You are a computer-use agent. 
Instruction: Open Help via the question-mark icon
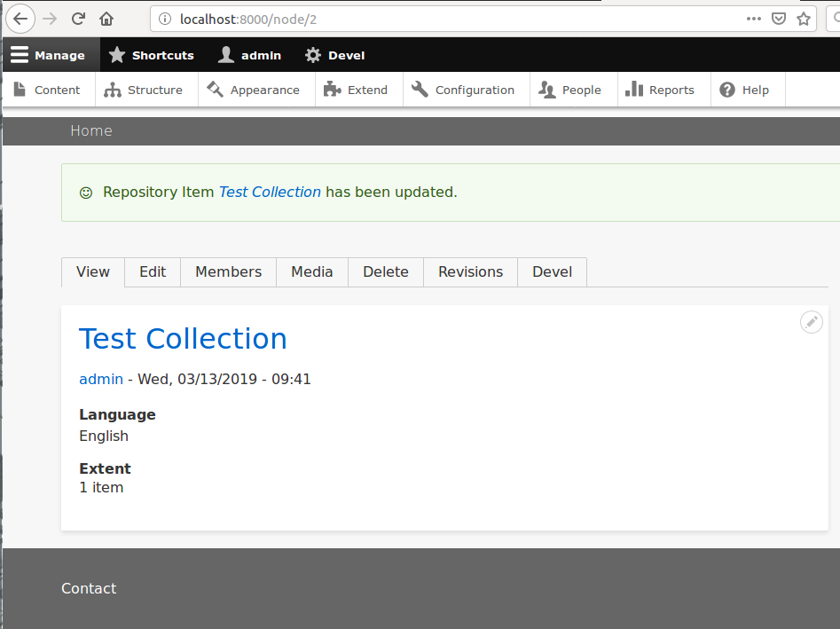727,90
